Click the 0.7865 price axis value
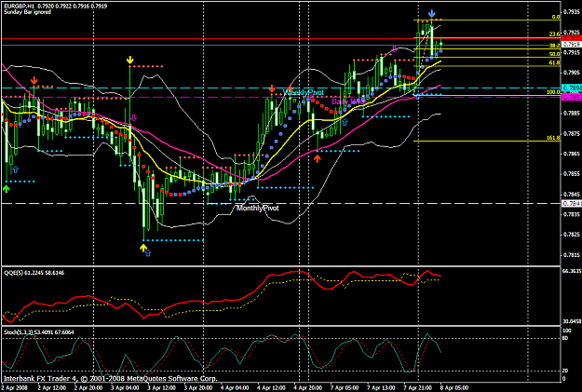Viewport: 582px width, 392px height. [572, 154]
